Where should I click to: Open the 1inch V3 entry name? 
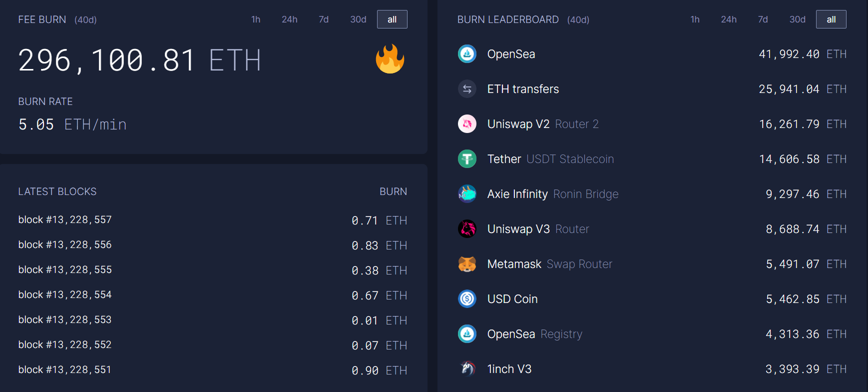509,369
